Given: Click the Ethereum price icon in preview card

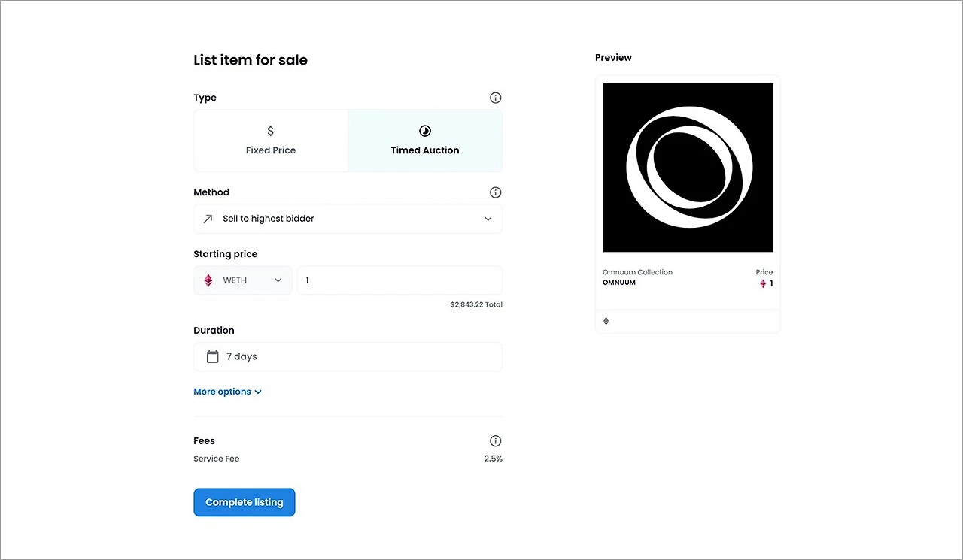Looking at the screenshot, I should point(763,283).
